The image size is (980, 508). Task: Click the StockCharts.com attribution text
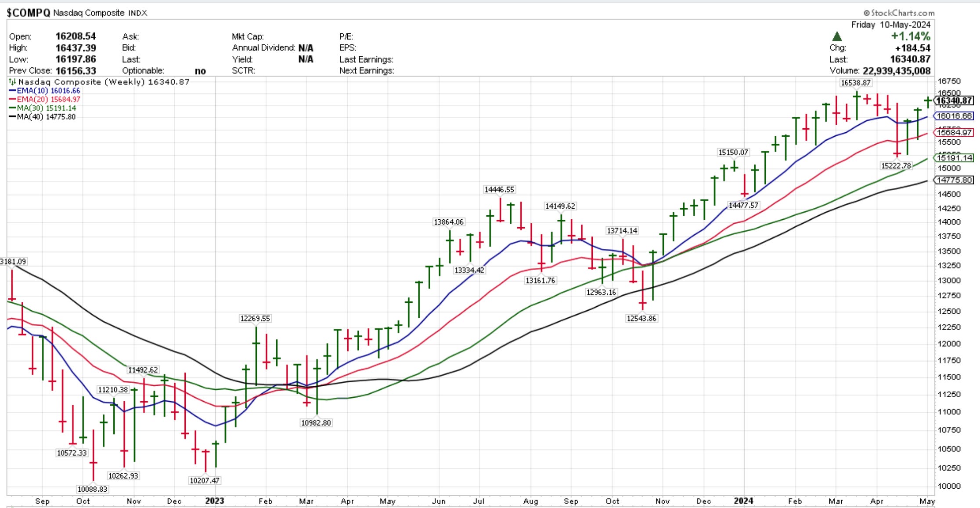pos(899,13)
